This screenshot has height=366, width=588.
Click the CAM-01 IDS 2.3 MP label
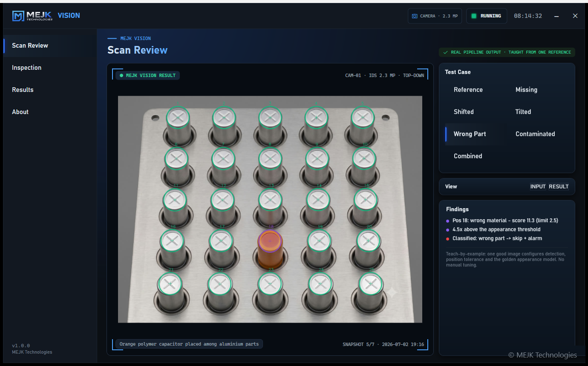pyautogui.click(x=384, y=75)
